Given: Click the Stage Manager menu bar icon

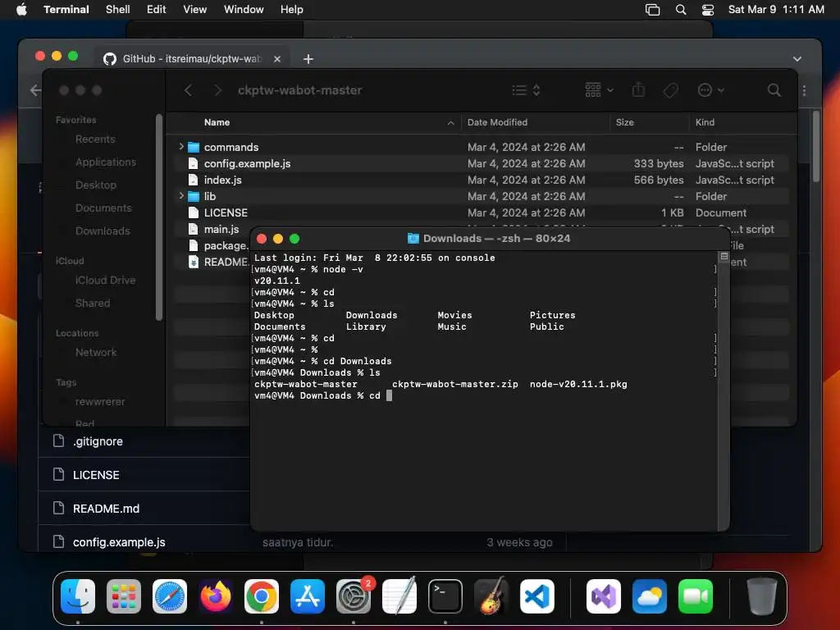Looking at the screenshot, I should pos(652,10).
